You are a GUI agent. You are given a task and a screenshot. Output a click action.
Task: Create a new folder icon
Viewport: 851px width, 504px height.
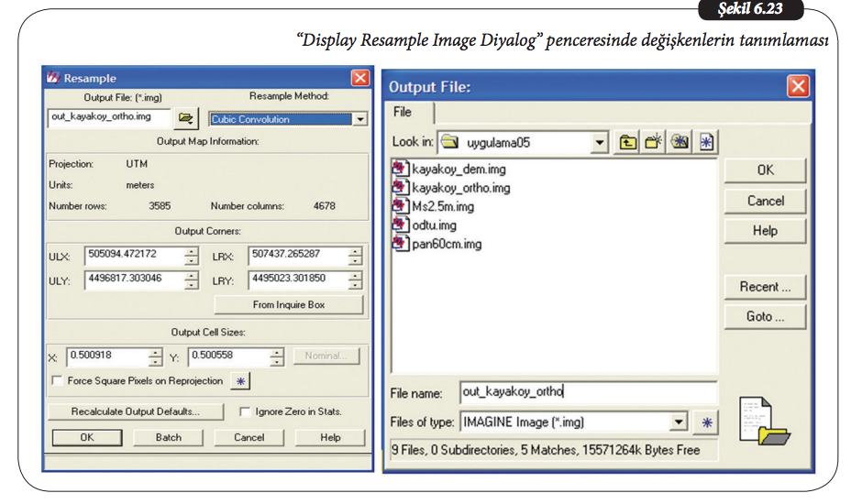(x=653, y=142)
